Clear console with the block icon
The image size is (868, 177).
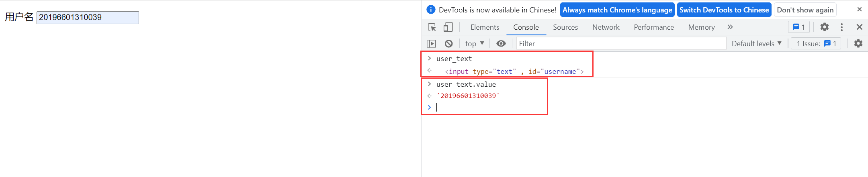click(x=449, y=43)
